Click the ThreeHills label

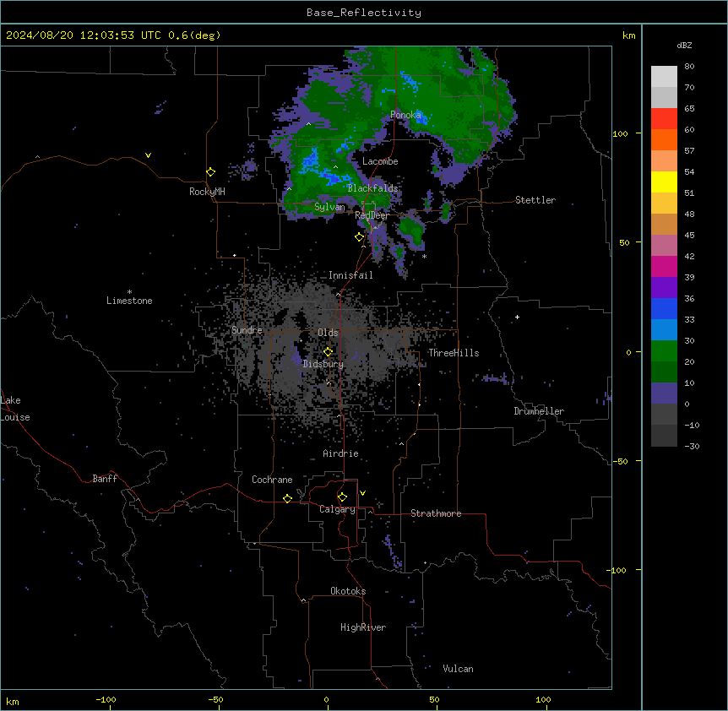[x=454, y=353]
